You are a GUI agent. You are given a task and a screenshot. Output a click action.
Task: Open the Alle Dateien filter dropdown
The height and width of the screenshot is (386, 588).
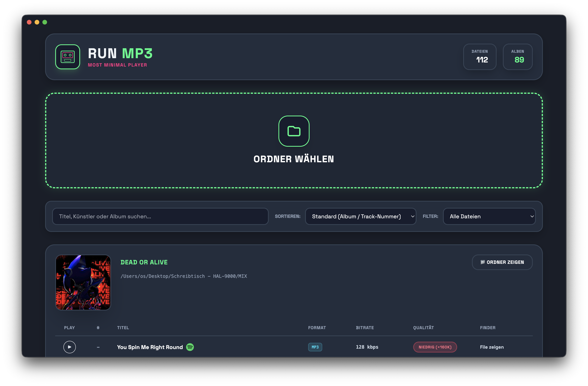489,216
